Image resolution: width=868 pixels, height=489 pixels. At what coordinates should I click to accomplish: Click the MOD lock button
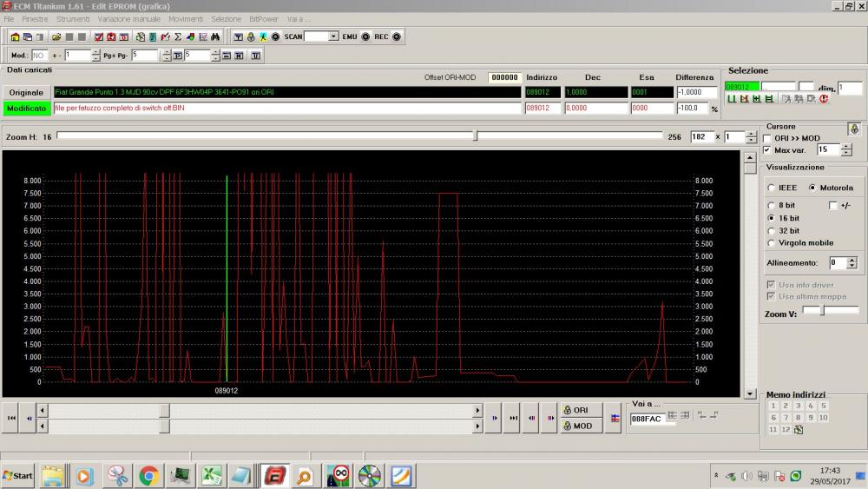tap(581, 426)
